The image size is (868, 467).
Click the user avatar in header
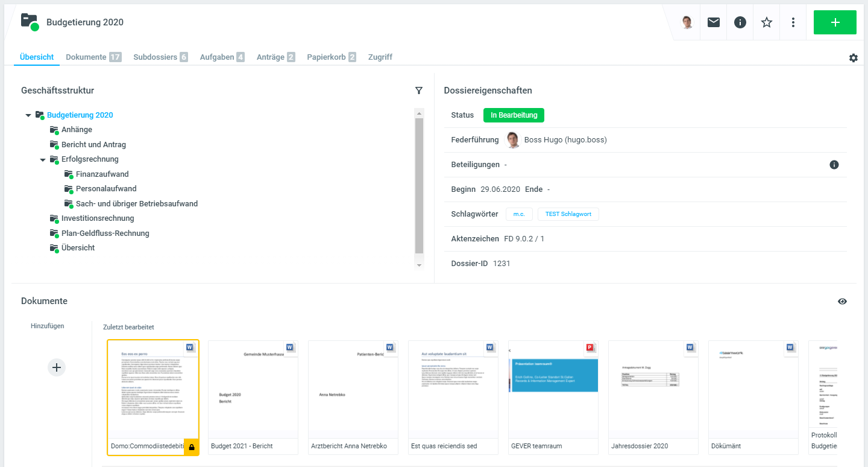tap(687, 22)
